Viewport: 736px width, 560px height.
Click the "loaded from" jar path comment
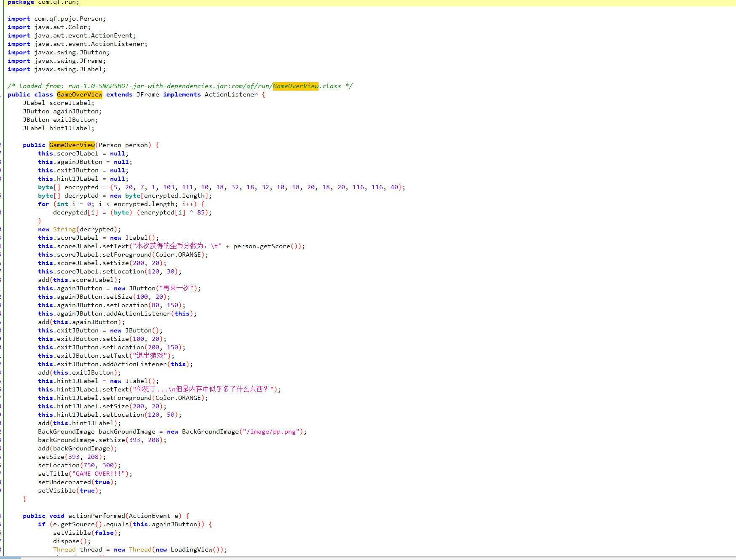[x=180, y=86]
